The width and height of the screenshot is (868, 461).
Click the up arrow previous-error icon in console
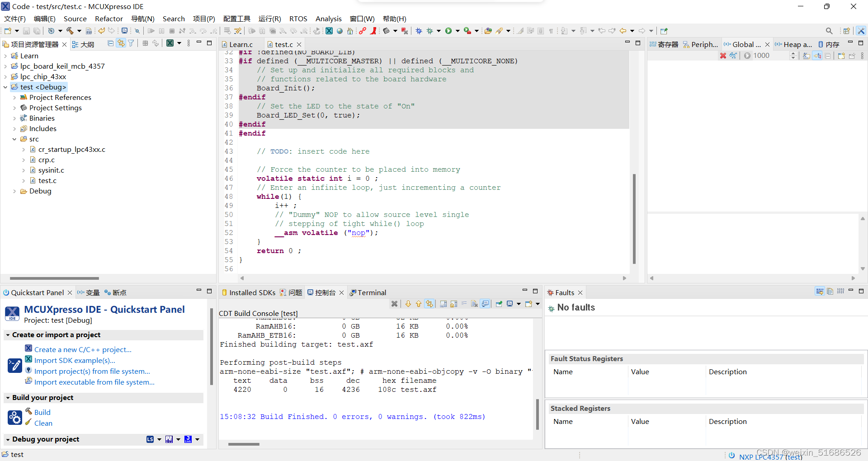pyautogui.click(x=419, y=304)
